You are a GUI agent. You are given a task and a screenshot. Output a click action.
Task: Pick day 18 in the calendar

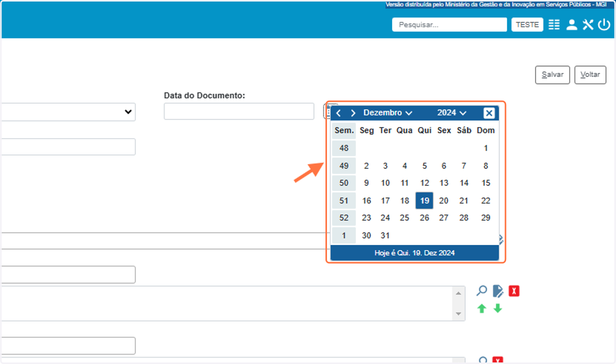405,201
